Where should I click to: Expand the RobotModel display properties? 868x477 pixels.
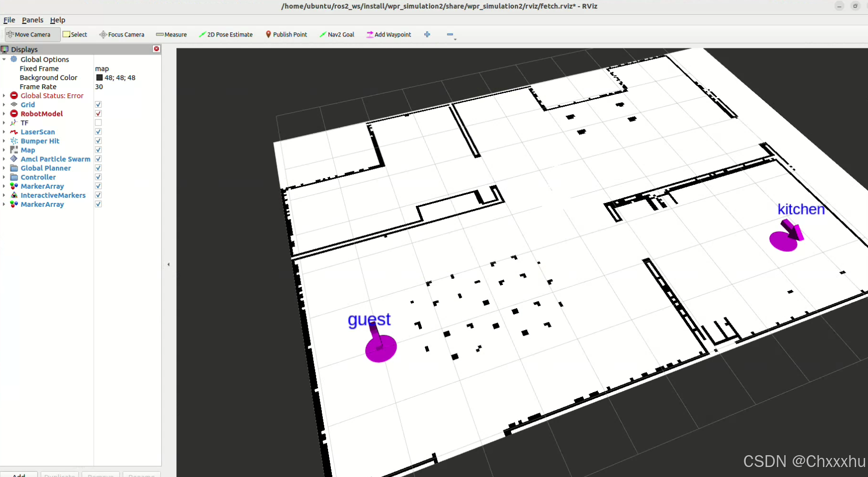pos(4,113)
